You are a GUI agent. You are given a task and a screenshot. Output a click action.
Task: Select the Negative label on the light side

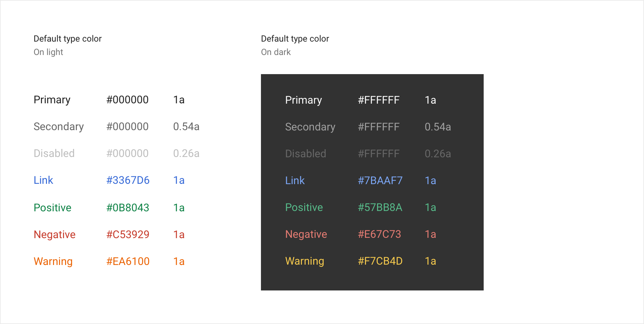click(x=55, y=235)
